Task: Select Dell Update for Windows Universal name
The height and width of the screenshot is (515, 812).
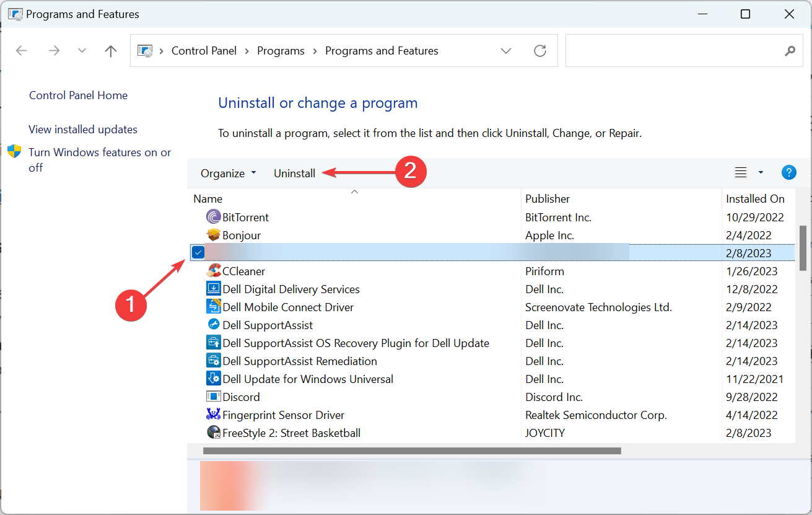Action: pyautogui.click(x=308, y=379)
